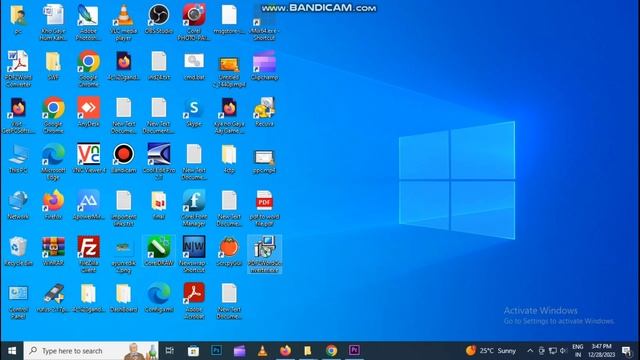
Task: Open the purple Clipchamp taskbar icon
Action: click(240, 351)
